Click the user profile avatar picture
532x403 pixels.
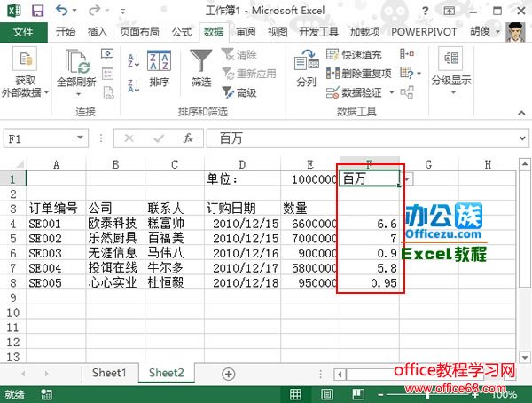tap(515, 32)
